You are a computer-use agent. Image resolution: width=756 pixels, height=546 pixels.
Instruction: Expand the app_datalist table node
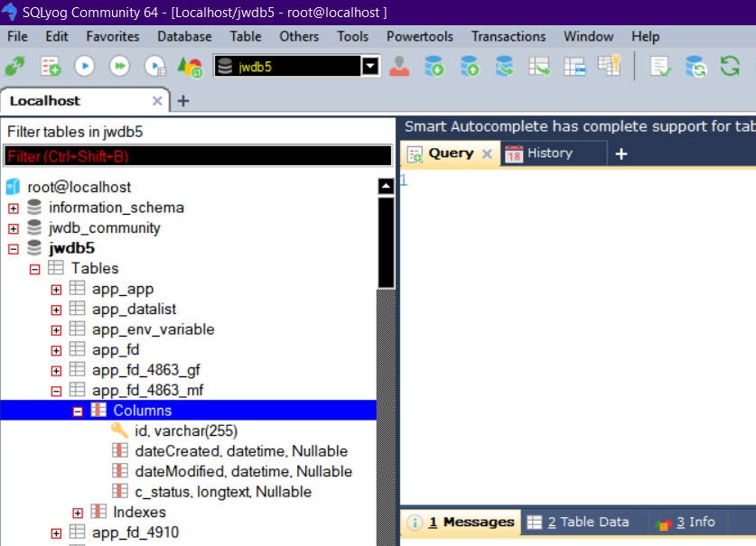point(56,310)
